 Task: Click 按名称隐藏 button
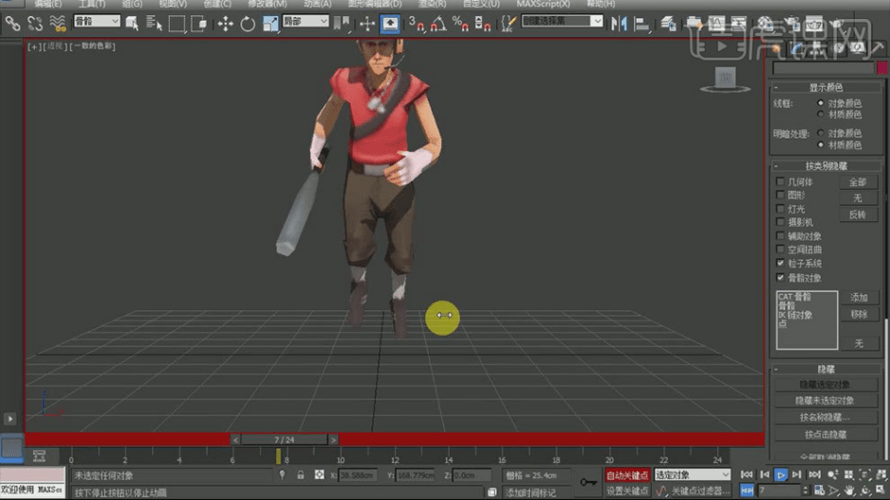coord(824,417)
